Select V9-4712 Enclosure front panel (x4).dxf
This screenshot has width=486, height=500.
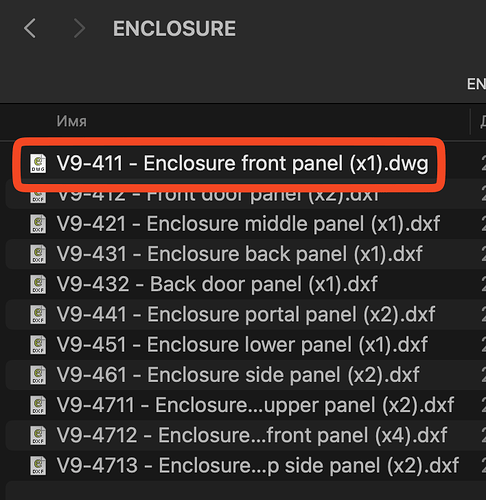246,435
